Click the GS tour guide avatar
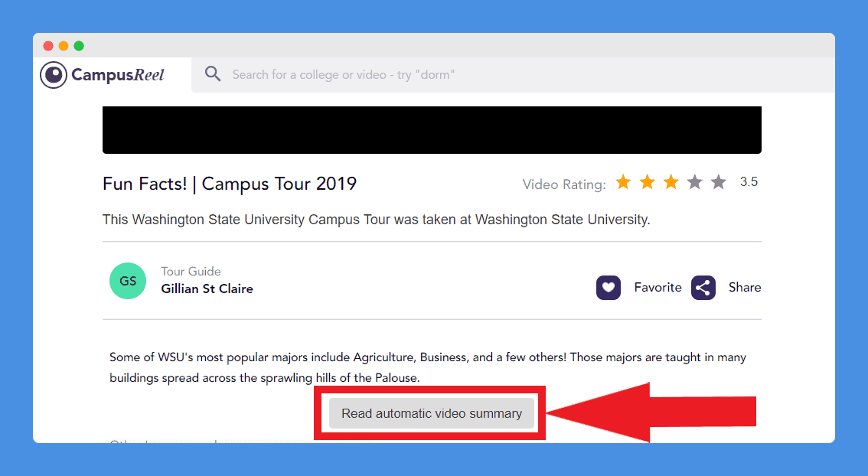The width and height of the screenshot is (868, 476). tap(128, 281)
